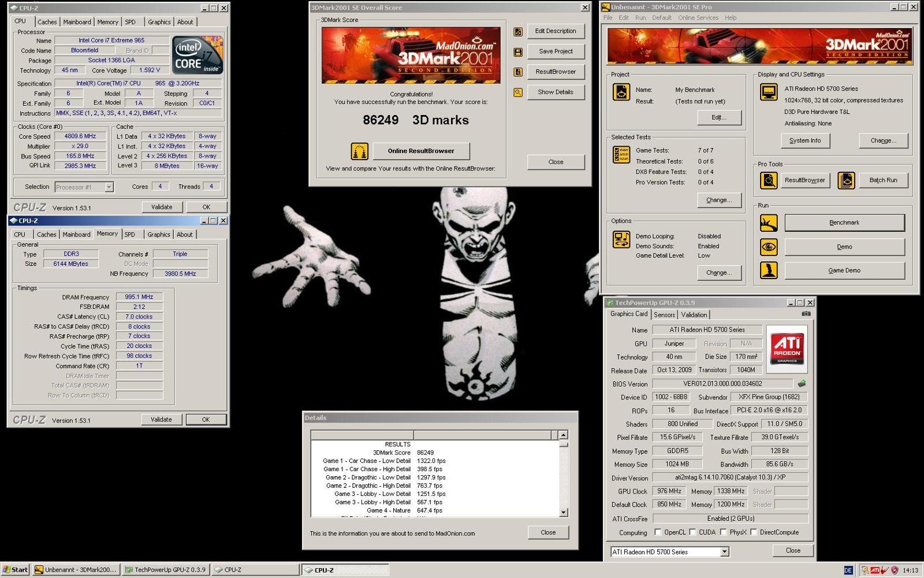The image size is (924, 578).
Task: Click the ResultBrowser icon in score dialog
Action: coord(518,72)
